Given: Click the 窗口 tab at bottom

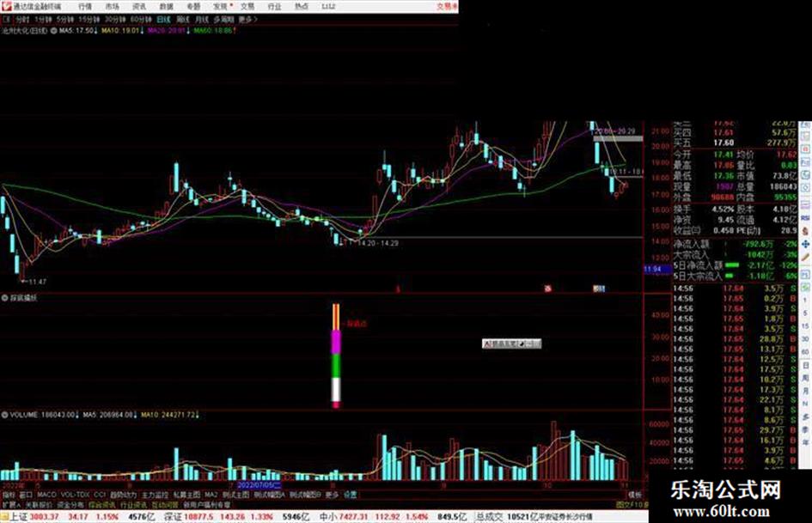Looking at the screenshot, I should click(26, 495).
